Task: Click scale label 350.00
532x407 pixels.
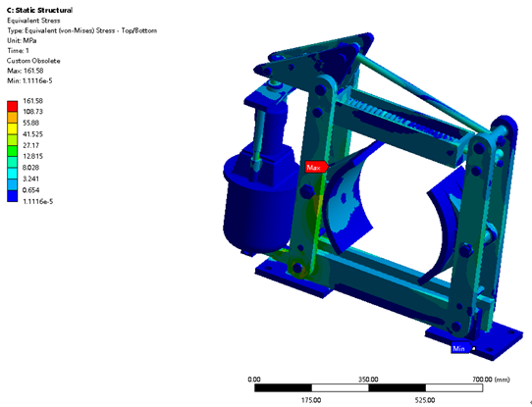Action: pos(368,380)
